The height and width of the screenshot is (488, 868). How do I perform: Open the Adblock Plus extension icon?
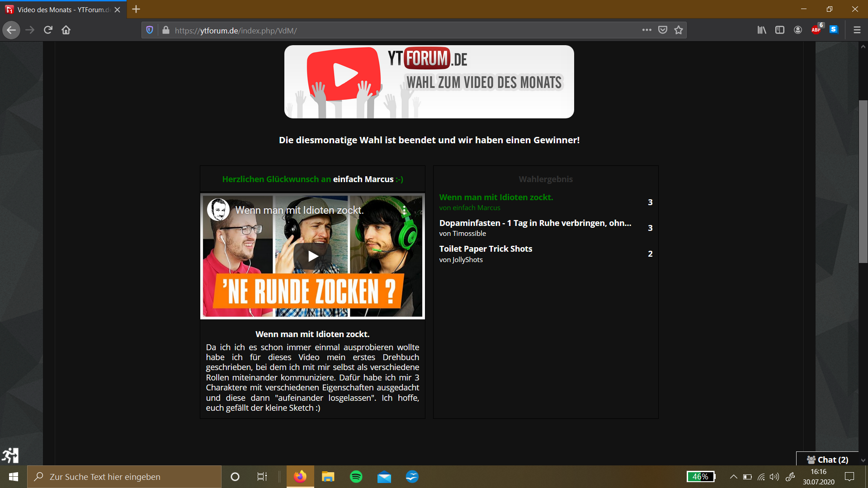816,30
